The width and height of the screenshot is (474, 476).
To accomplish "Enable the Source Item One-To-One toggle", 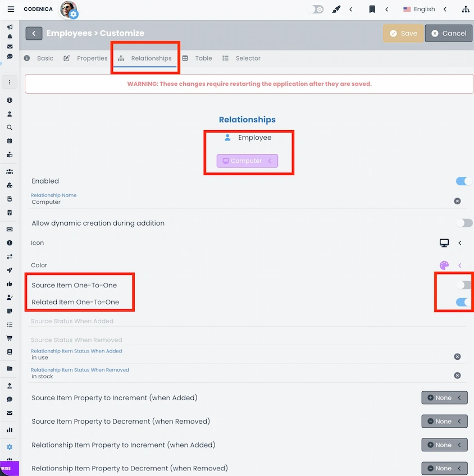I will point(463,285).
